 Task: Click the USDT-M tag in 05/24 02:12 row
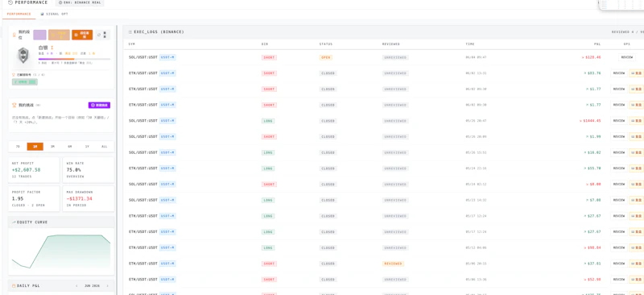167,185
